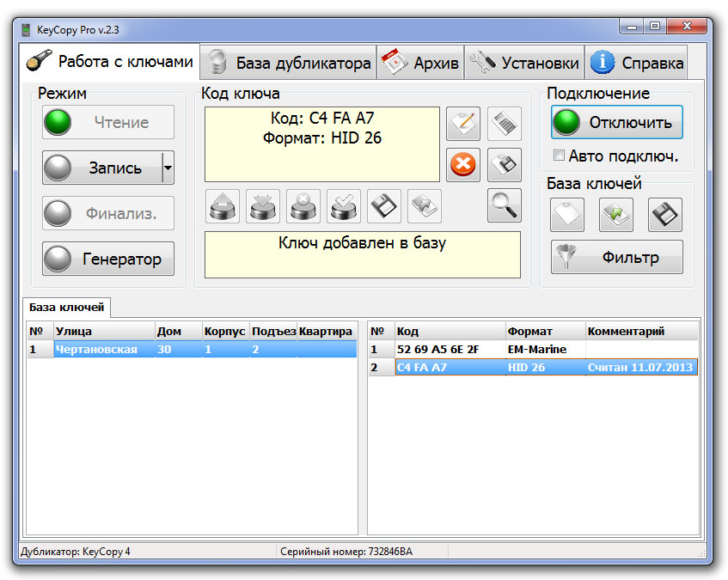Click the KeyCopy Pro title-bar app icon
The image size is (728, 580).
tap(26, 30)
